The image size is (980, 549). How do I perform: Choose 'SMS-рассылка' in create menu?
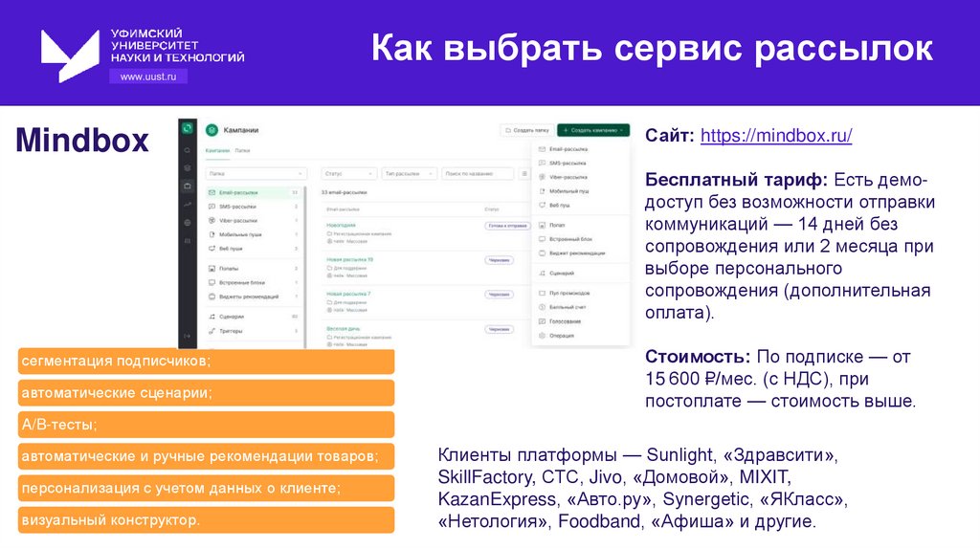[x=580, y=163]
